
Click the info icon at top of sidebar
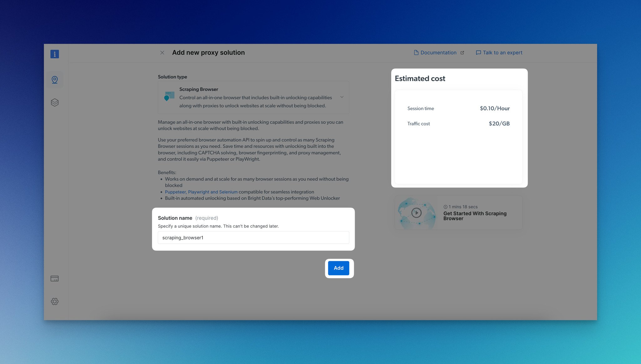click(54, 54)
